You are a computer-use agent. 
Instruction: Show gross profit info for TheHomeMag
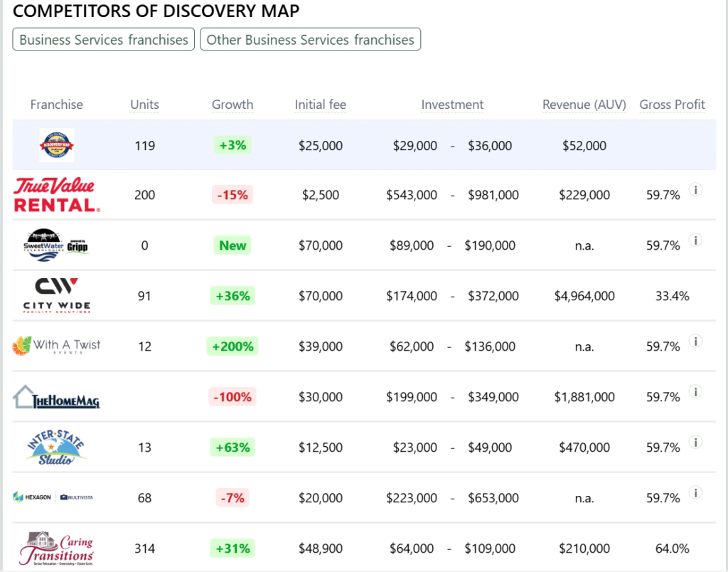[x=695, y=392]
